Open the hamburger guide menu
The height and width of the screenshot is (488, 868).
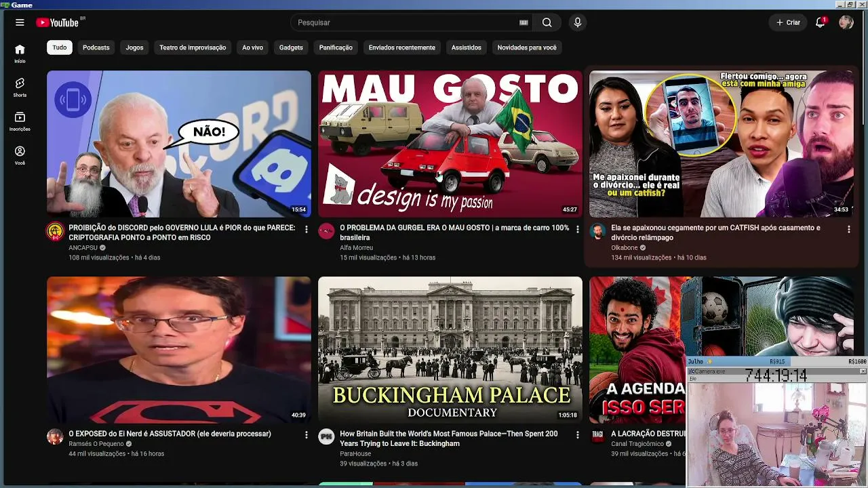pos(20,22)
